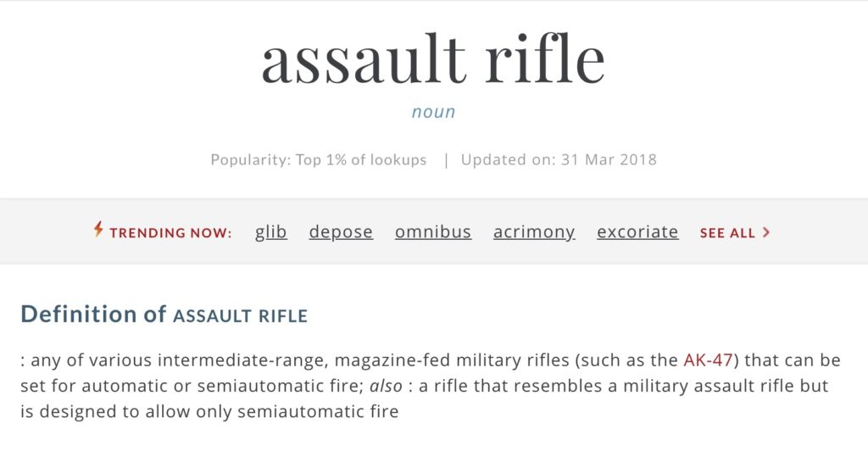This screenshot has width=868, height=457.
Task: Click the TRENDING NOW label
Action: (x=170, y=232)
